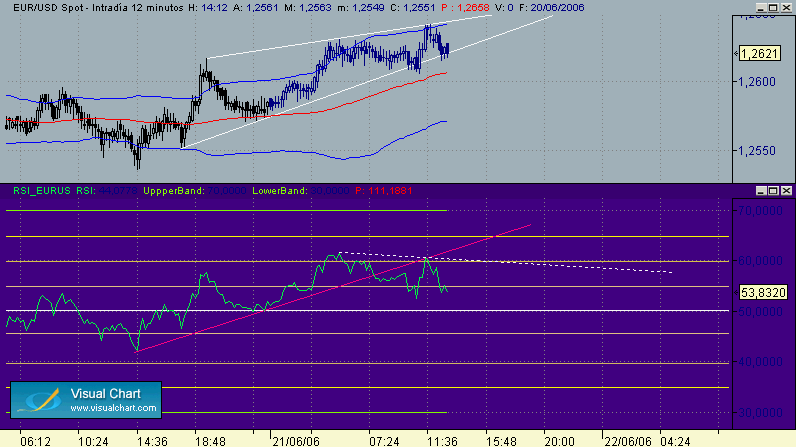Minimize the RSI_EURUS indicator panel
This screenshot has width=796, height=447.
coord(760,191)
